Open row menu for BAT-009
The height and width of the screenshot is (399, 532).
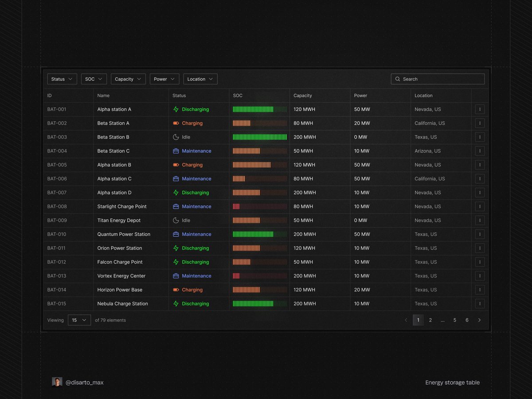480,220
